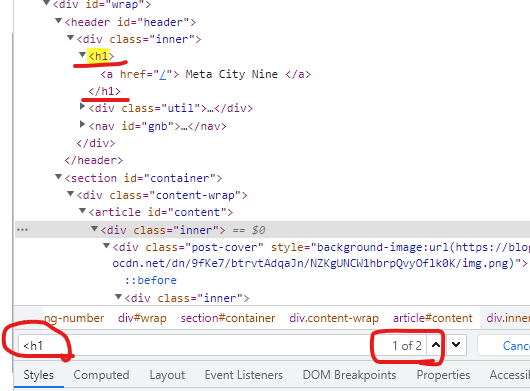Collapse the div id="wrap" node

point(47,3)
